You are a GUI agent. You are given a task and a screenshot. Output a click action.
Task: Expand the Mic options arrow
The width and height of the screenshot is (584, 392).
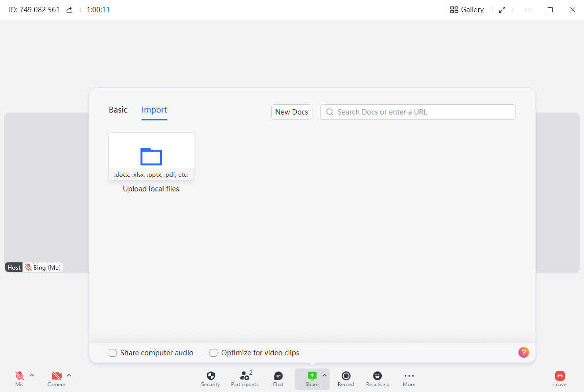[32, 375]
